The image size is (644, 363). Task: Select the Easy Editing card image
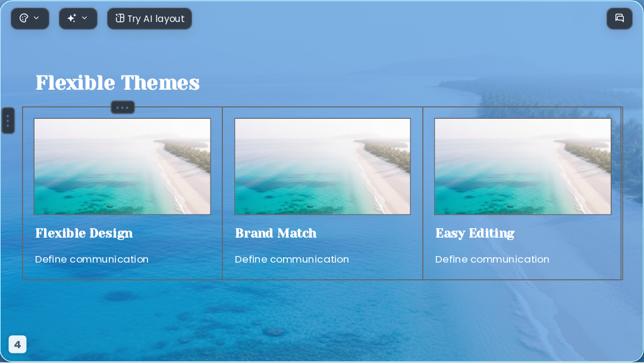tap(523, 166)
